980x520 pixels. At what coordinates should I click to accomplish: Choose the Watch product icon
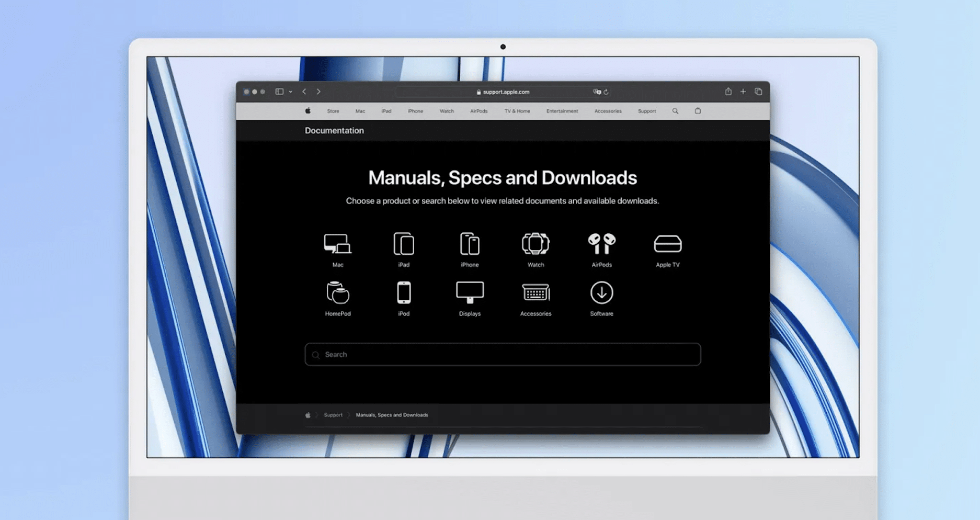(x=535, y=244)
